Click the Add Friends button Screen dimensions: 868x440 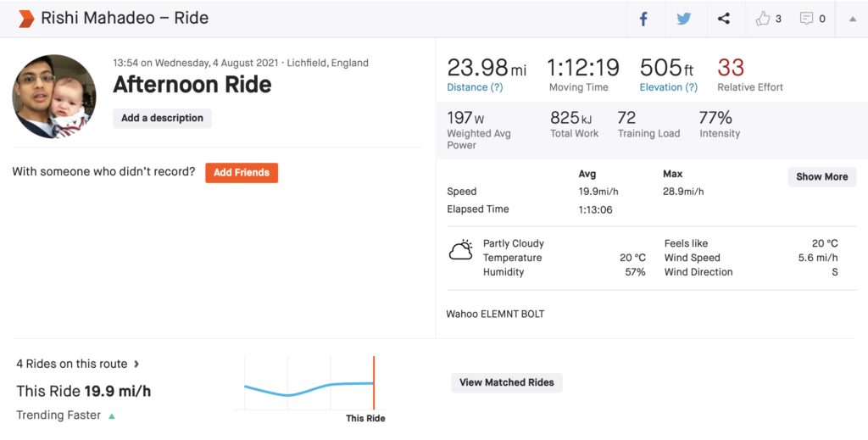click(242, 172)
